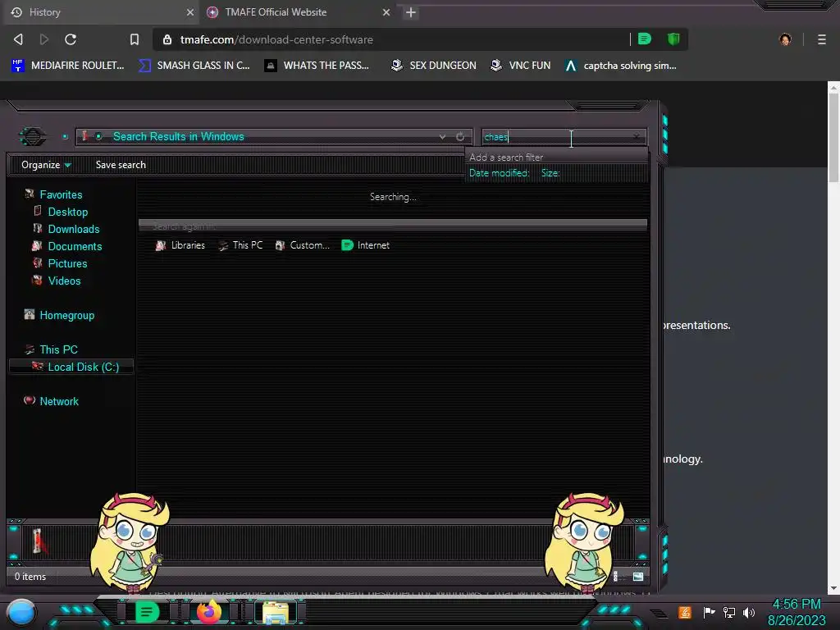Select Favorites in navigation pane

[x=61, y=194]
